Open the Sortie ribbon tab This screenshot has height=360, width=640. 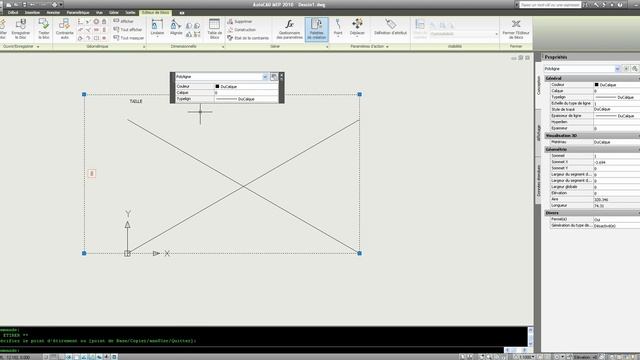(x=130, y=13)
